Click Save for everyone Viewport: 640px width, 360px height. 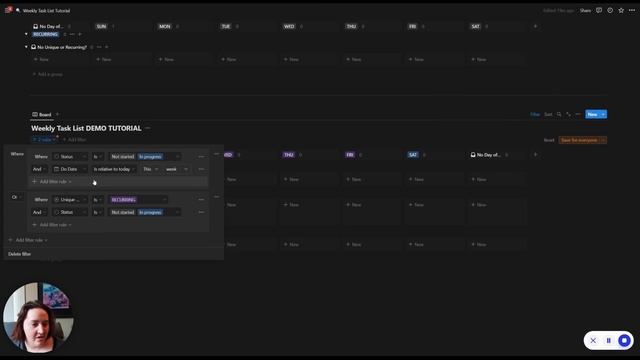[579, 140]
